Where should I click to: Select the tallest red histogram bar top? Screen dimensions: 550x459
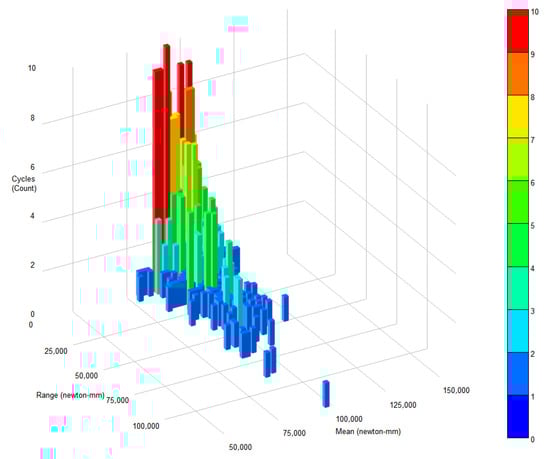click(167, 46)
